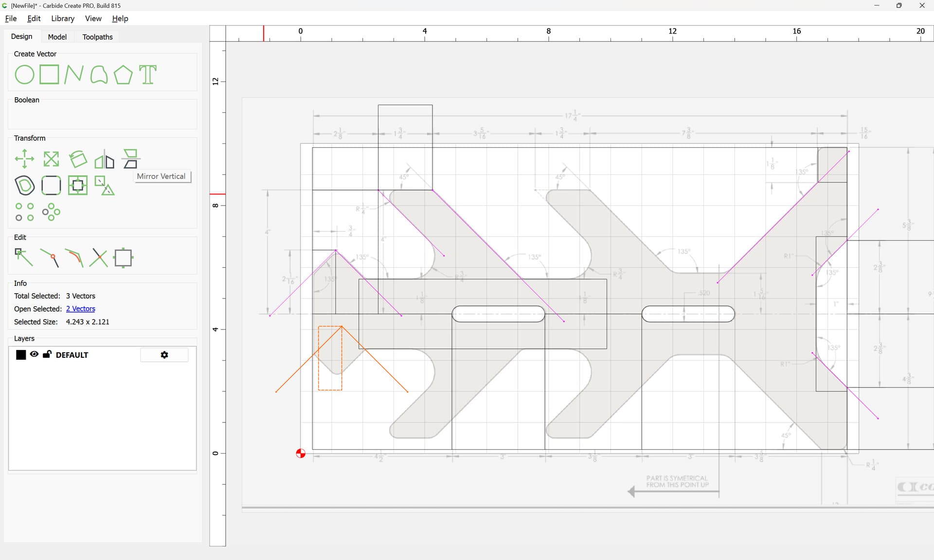Activate the Join Vectors tool
Viewport: 934px width, 560px height.
tap(50, 258)
